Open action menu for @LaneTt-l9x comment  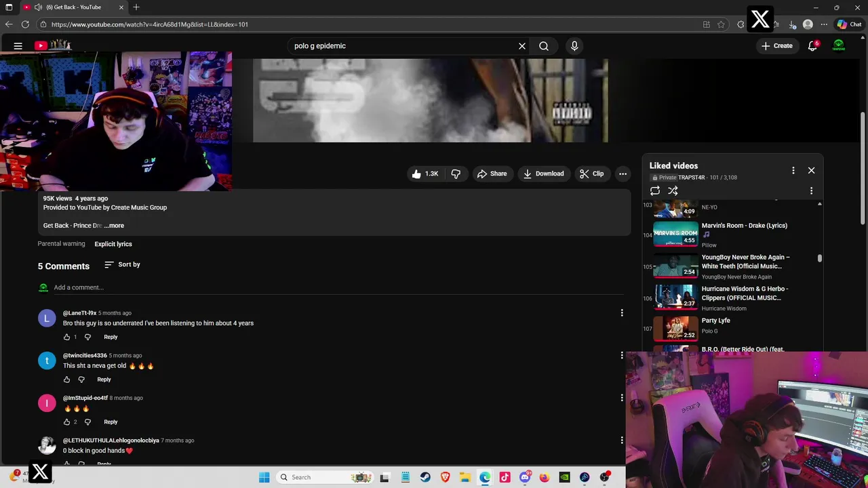coord(622,312)
